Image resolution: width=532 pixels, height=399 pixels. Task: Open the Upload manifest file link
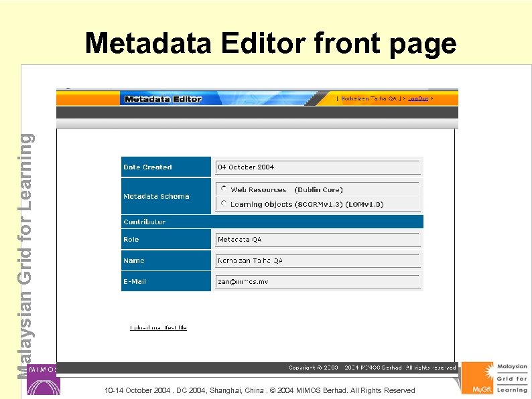point(158,327)
